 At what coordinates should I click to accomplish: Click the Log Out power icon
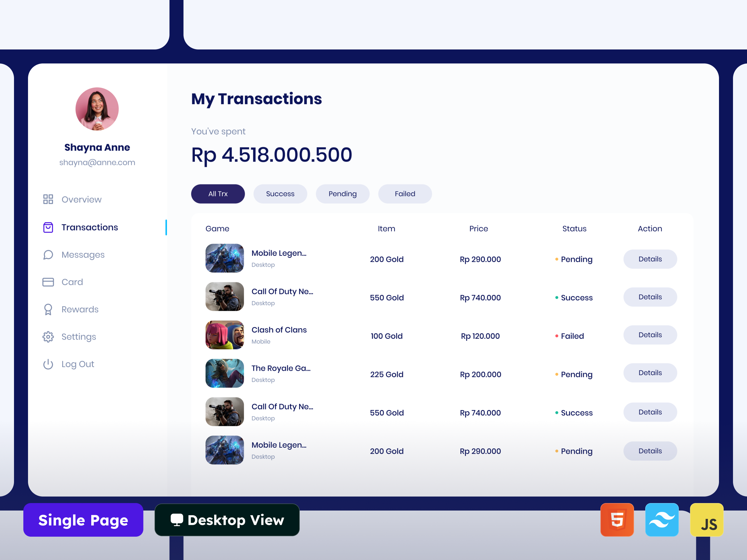tap(48, 364)
